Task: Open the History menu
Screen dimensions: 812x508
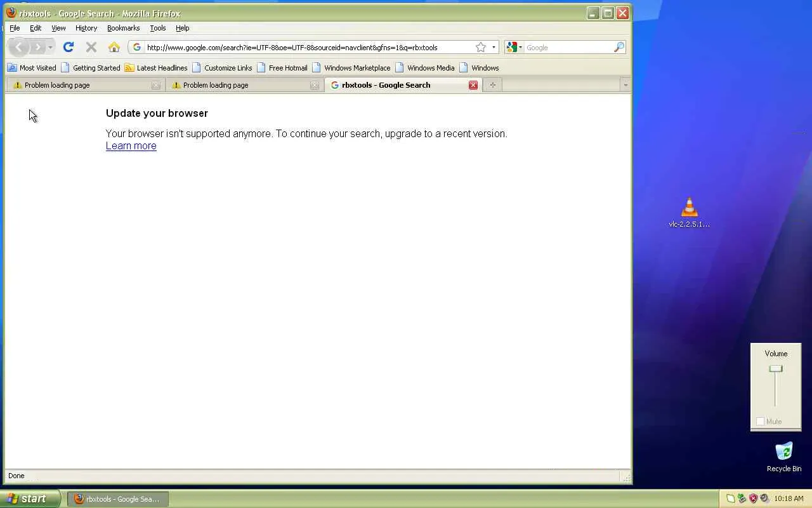Action: 86,28
